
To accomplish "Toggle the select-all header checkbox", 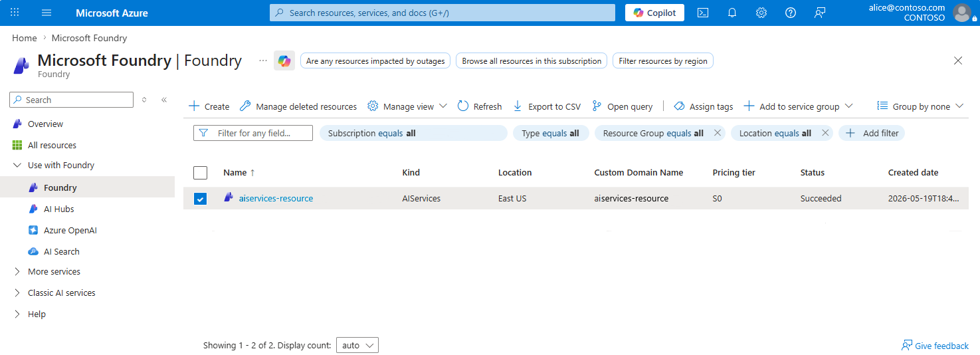I will pyautogui.click(x=200, y=173).
